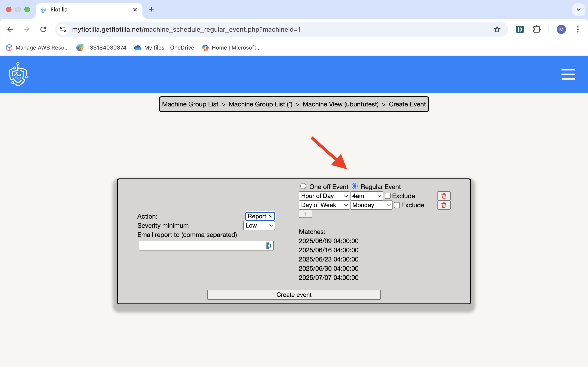Open the browser extensions puzzle icon

pyautogui.click(x=537, y=29)
